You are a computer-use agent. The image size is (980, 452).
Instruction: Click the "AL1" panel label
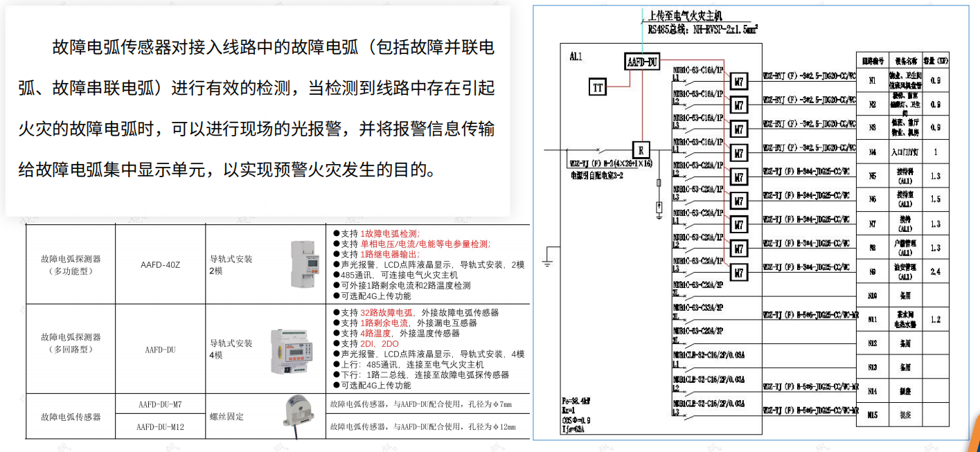pyautogui.click(x=576, y=56)
